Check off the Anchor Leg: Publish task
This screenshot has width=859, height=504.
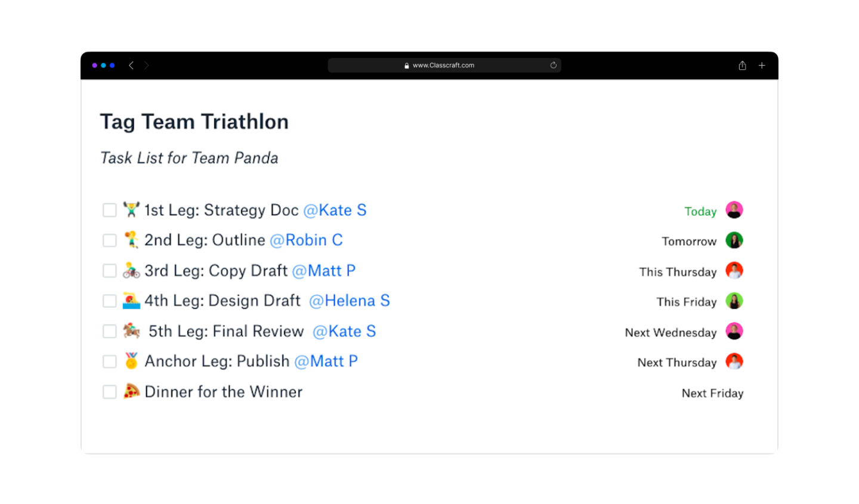pyautogui.click(x=109, y=361)
